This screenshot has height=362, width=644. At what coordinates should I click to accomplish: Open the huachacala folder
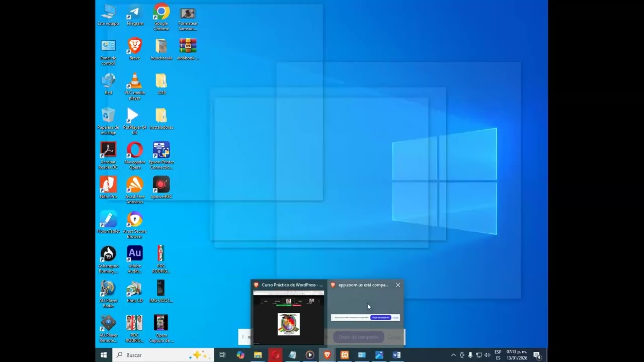tap(161, 50)
